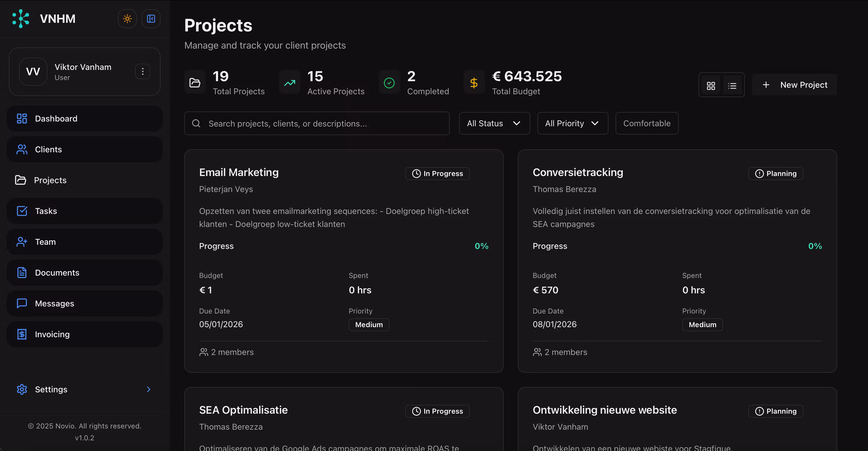Click In Progress badge on Email Marketing
The width and height of the screenshot is (868, 451).
[437, 174]
